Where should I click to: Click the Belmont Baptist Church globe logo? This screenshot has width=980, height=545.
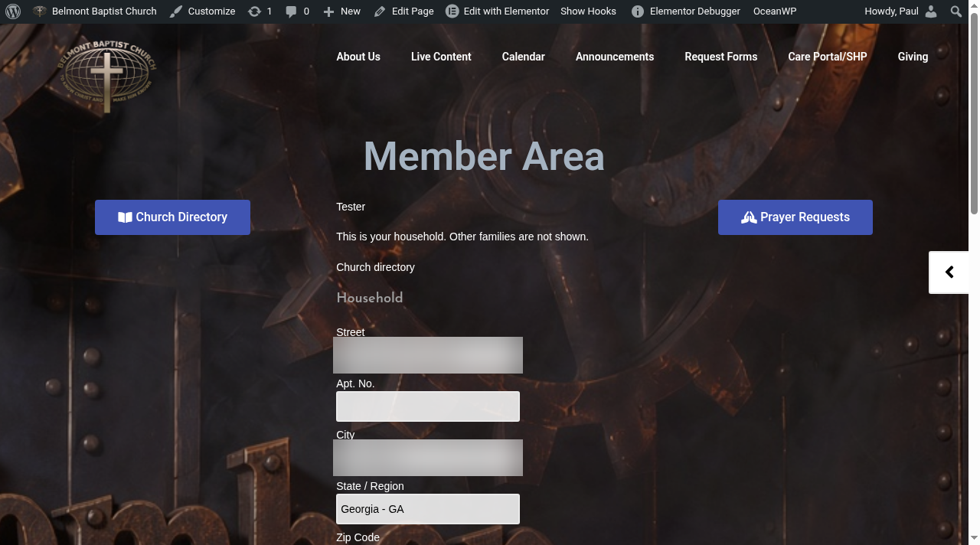106,77
